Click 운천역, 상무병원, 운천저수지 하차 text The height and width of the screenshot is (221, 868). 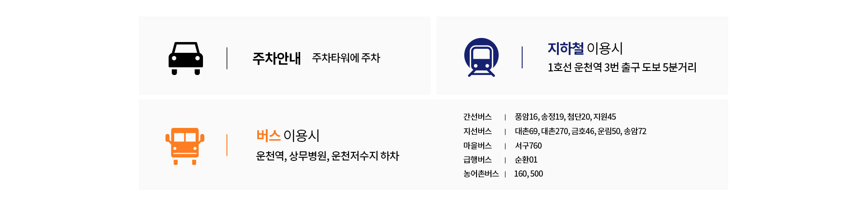click(327, 156)
